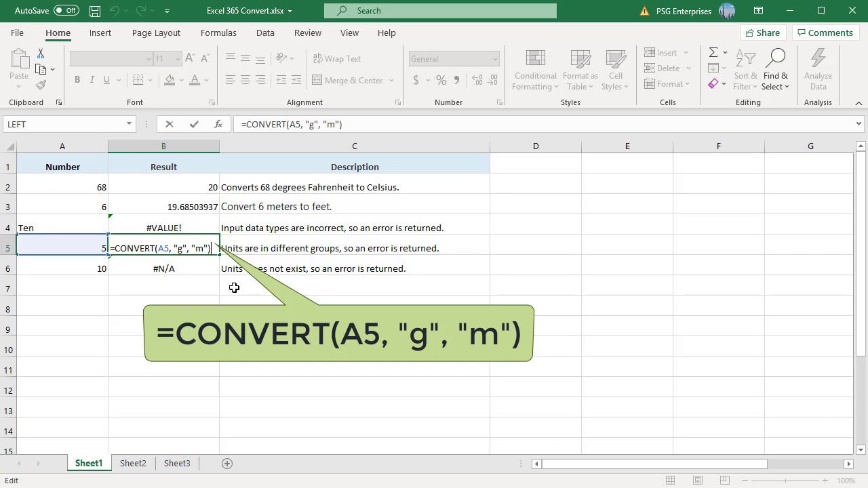Screen dimensions: 868x488
Task: Select column D header
Action: point(536,146)
